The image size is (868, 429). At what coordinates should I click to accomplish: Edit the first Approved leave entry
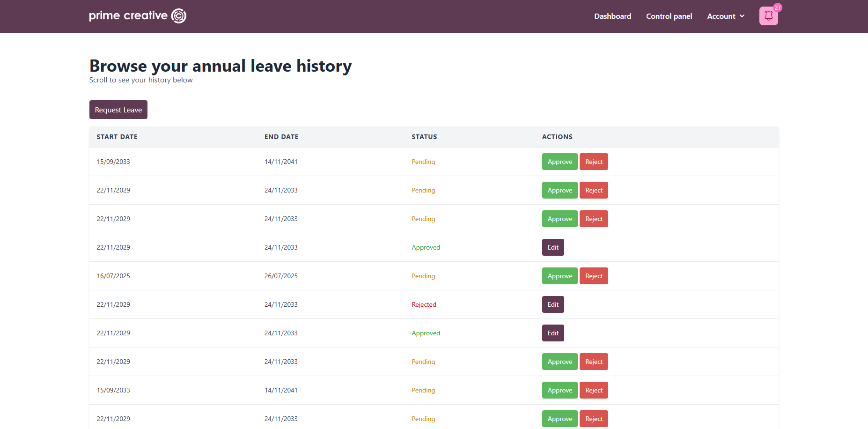coord(552,247)
